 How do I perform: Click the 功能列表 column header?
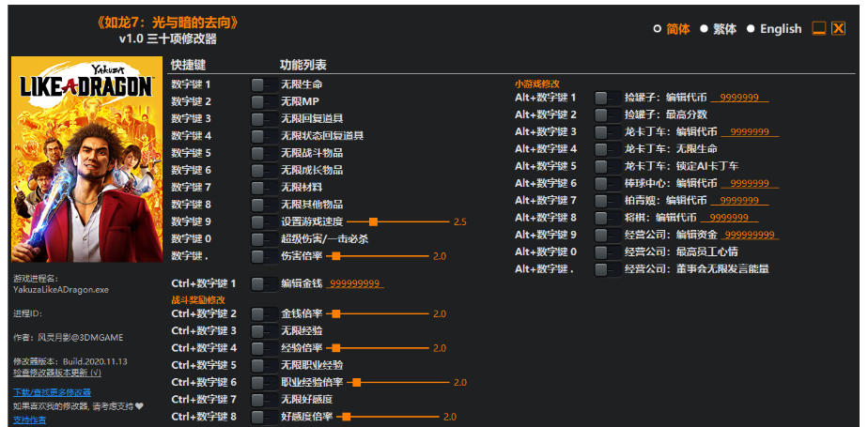click(303, 66)
